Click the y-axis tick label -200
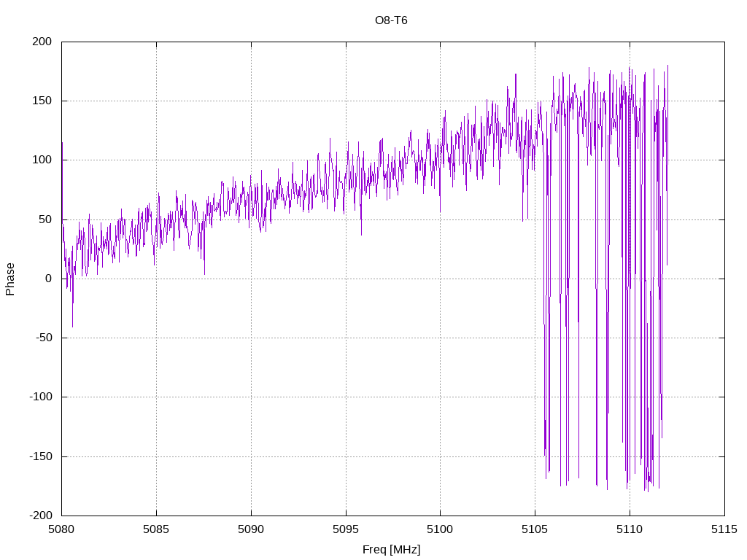The width and height of the screenshot is (747, 560). click(41, 516)
